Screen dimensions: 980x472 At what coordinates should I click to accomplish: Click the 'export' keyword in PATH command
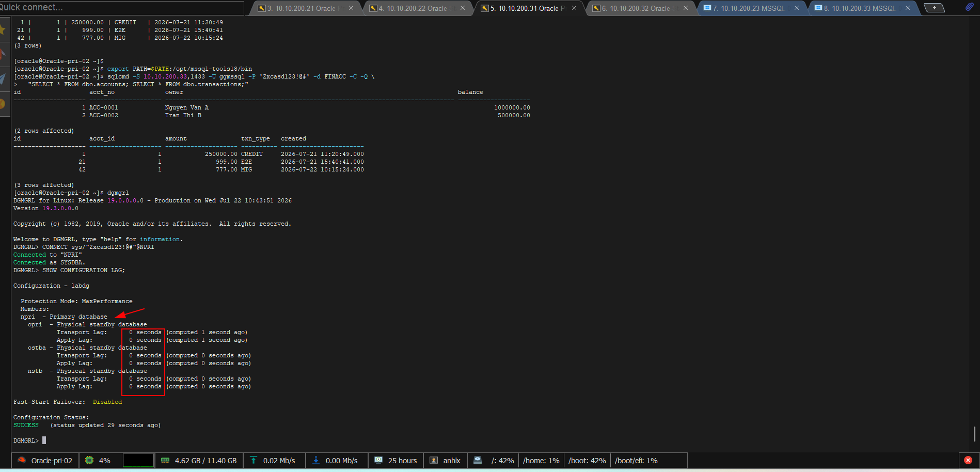(118, 69)
